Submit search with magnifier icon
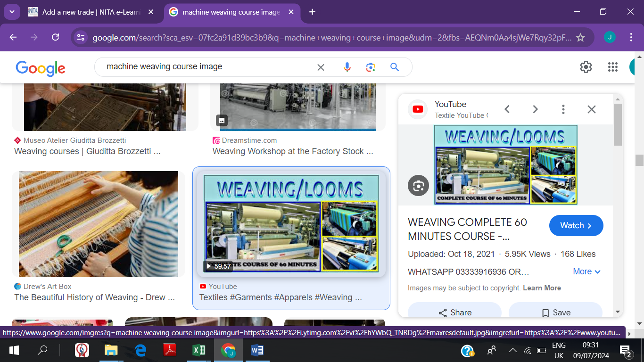644x362 pixels. (395, 67)
